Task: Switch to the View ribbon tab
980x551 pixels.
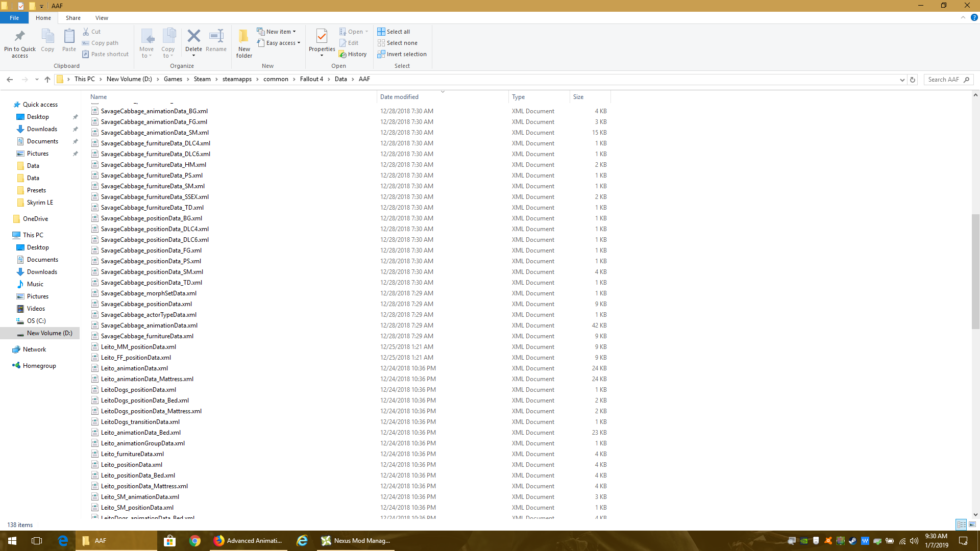Action: (102, 18)
